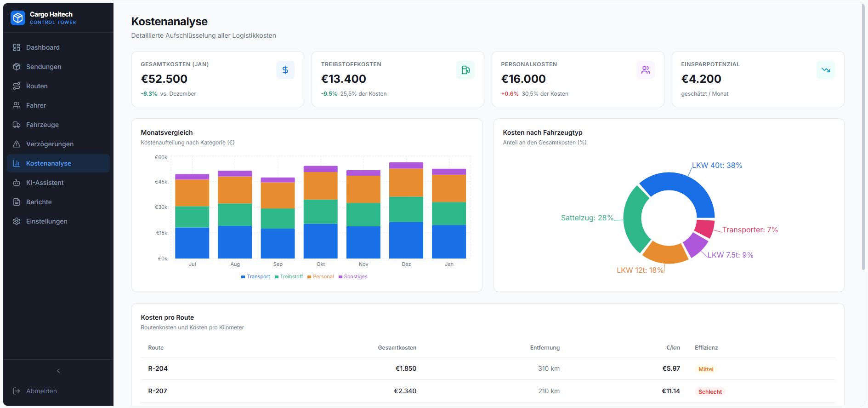This screenshot has width=868, height=408.
Task: Click the purple Sonstiges segment of Jan bar
Action: coord(449,172)
